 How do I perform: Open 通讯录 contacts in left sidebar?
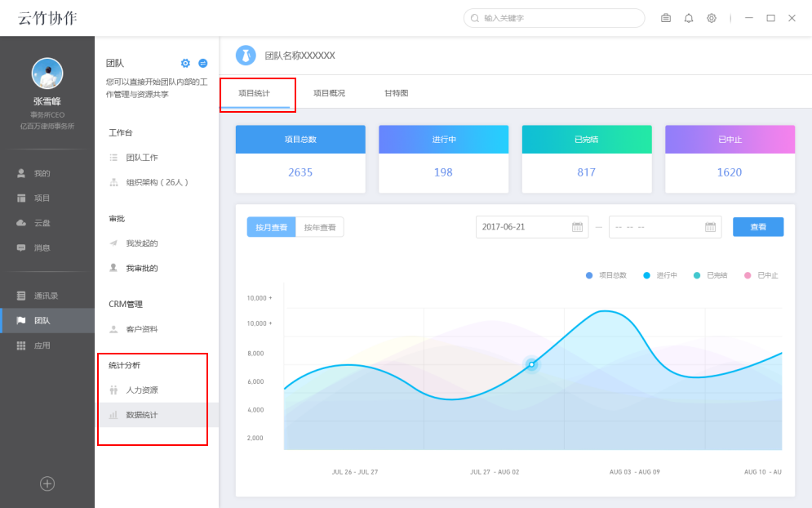(46, 296)
